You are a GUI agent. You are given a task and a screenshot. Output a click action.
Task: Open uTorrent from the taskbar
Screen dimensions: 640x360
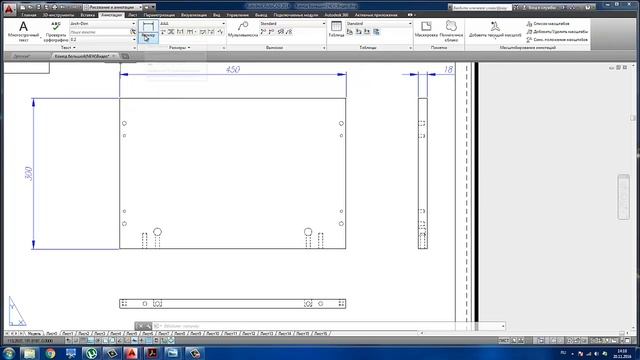pyautogui.click(x=91, y=353)
